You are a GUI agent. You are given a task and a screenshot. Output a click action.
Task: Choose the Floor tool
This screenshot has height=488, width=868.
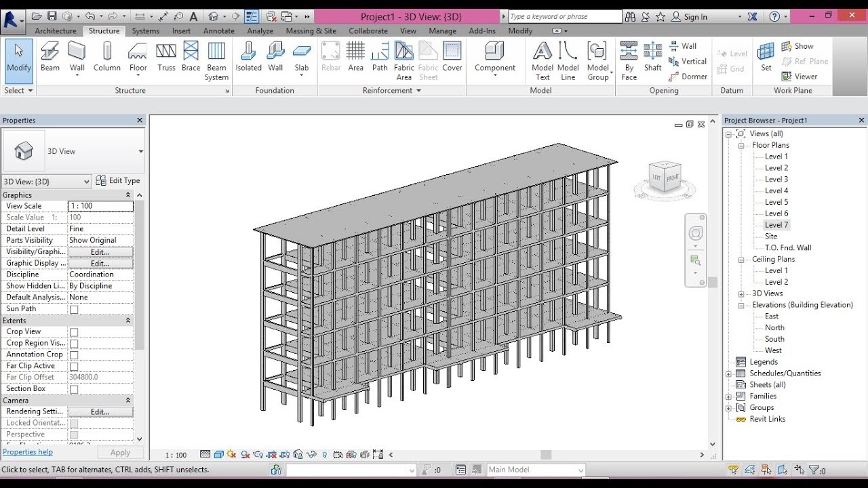click(138, 58)
